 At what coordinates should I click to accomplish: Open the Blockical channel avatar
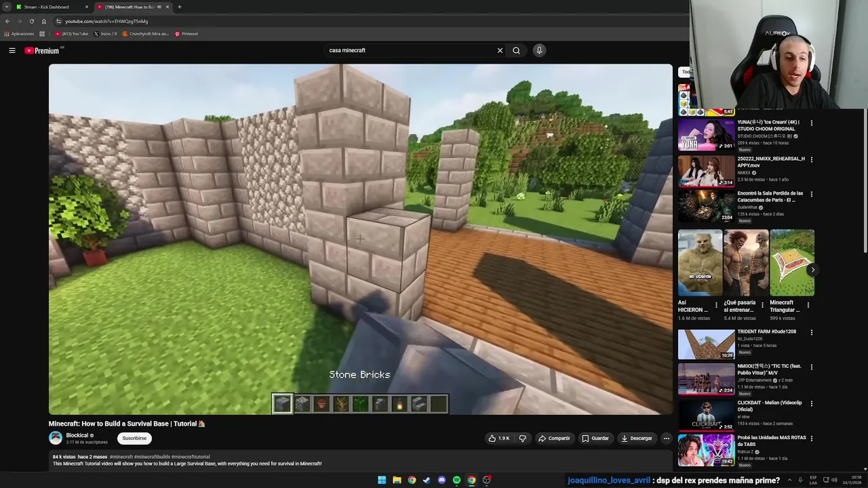pyautogui.click(x=56, y=438)
